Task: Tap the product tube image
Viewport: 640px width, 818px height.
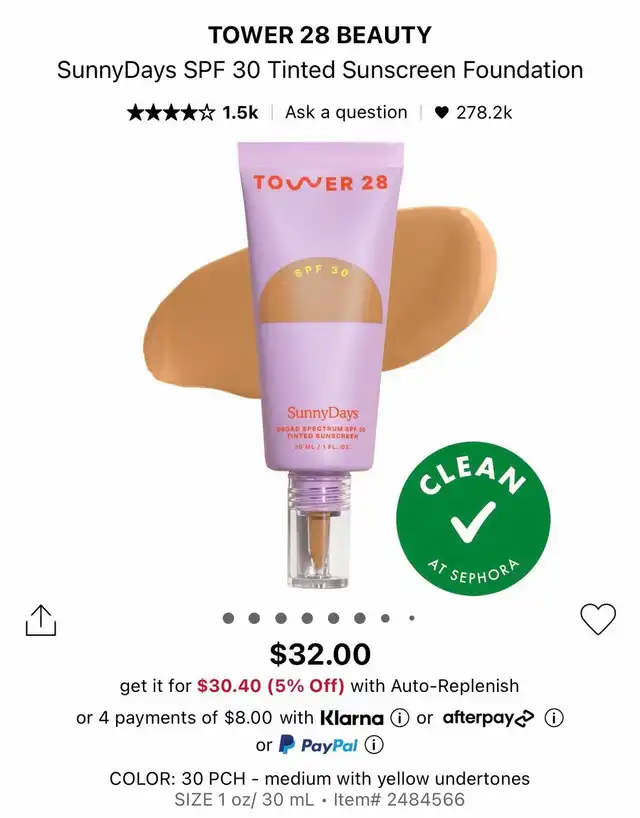Action: tap(320, 364)
